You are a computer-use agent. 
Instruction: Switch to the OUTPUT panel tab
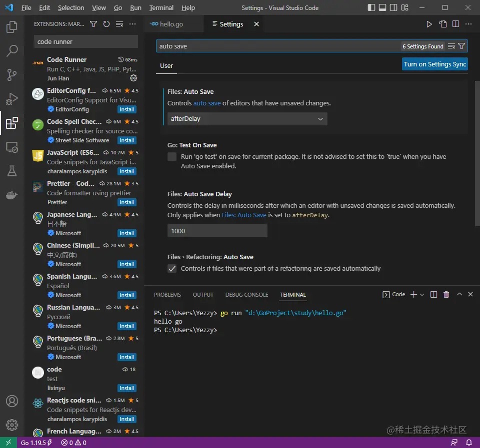coord(203,295)
